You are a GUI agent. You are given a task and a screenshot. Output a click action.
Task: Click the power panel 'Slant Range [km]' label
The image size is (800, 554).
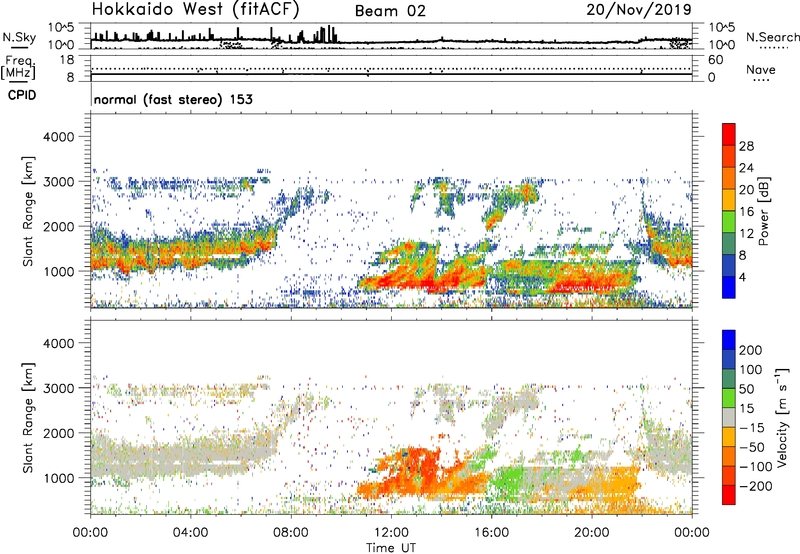tap(28, 211)
